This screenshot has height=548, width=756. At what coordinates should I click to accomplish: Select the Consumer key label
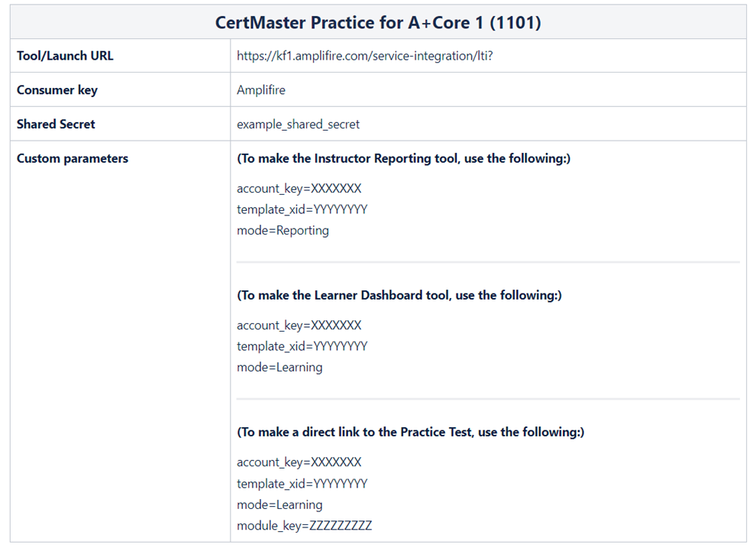(x=57, y=90)
